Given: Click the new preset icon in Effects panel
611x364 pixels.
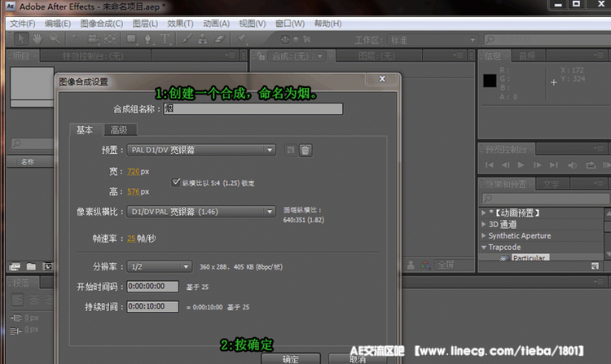Looking at the screenshot, I should tap(595, 266).
